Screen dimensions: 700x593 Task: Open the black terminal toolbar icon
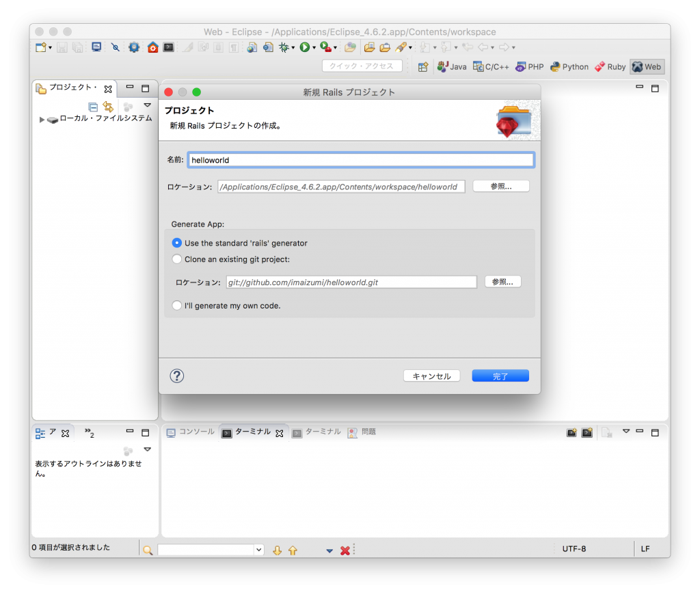pos(168,47)
